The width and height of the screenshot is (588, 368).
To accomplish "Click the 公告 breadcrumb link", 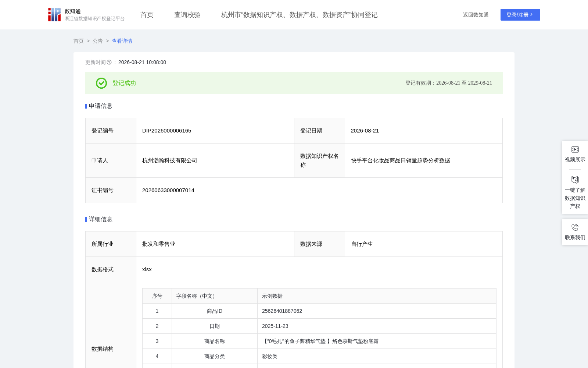I will tap(98, 41).
